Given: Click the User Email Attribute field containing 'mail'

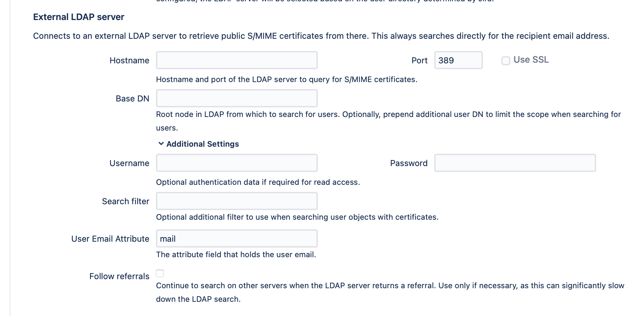Looking at the screenshot, I should (x=237, y=238).
